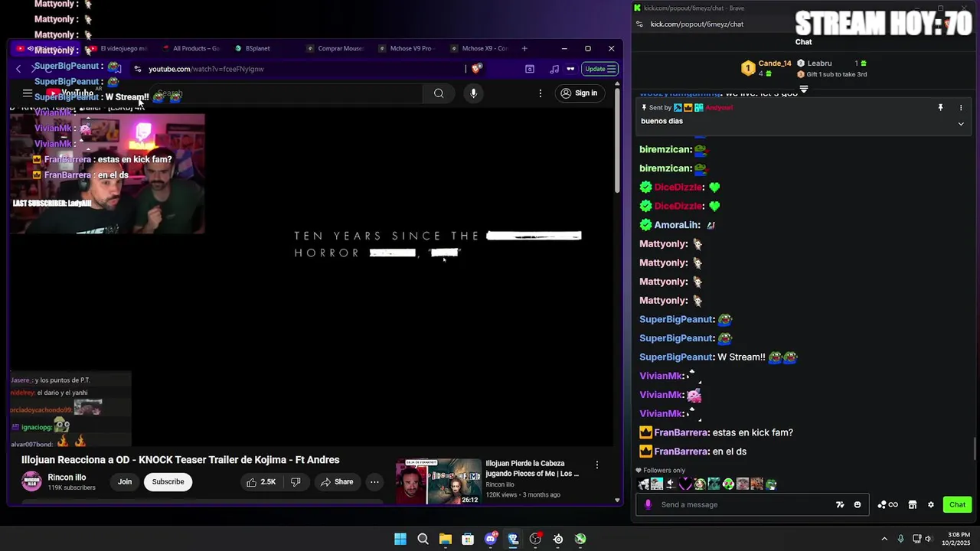The width and height of the screenshot is (980, 551).
Task: Click the Brave Shields lion icon in the address bar
Action: pyautogui.click(x=476, y=69)
